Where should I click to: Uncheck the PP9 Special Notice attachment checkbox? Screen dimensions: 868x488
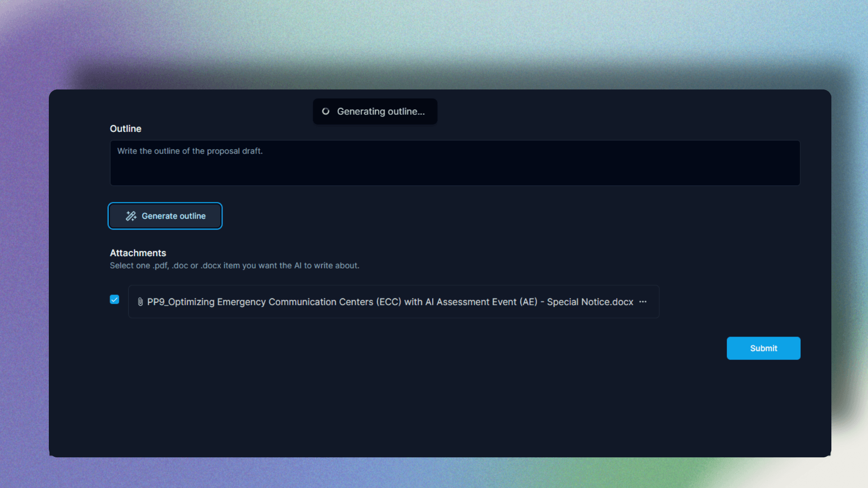click(x=114, y=300)
